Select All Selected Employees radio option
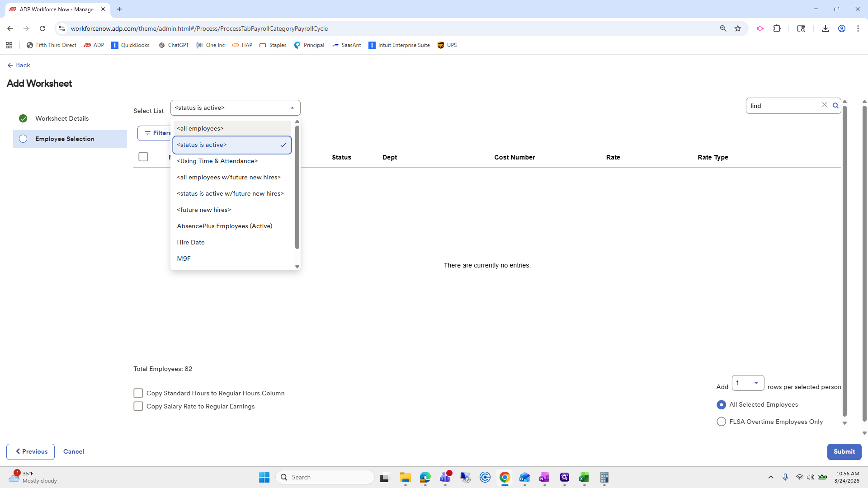This screenshot has height=488, width=868. pos(722,404)
